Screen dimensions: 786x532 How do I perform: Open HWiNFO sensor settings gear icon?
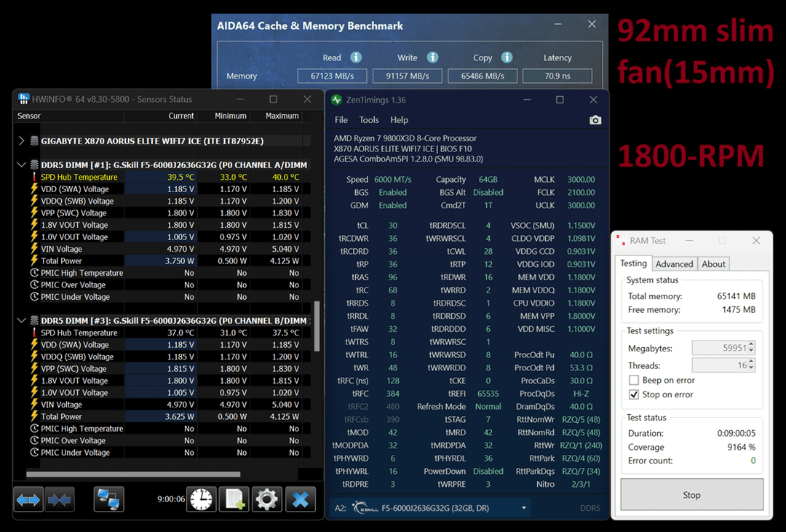tap(266, 500)
